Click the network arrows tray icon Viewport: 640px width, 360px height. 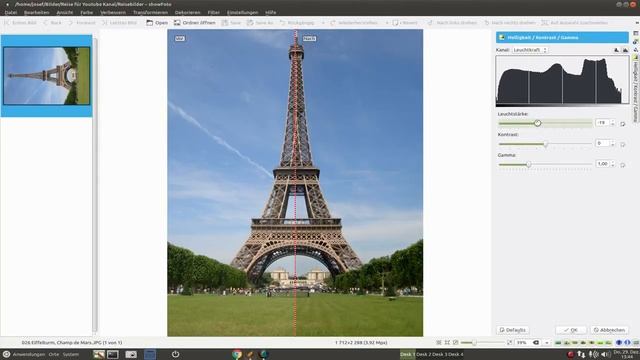(x=581, y=354)
